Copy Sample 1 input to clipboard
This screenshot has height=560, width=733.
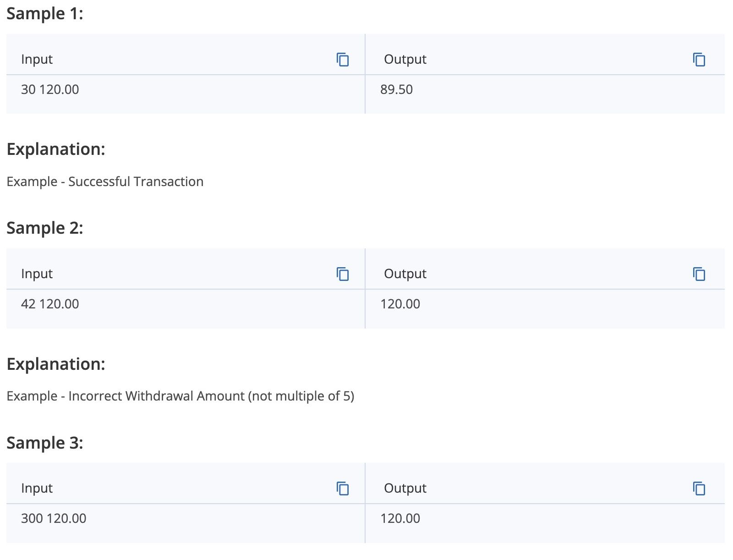point(343,60)
